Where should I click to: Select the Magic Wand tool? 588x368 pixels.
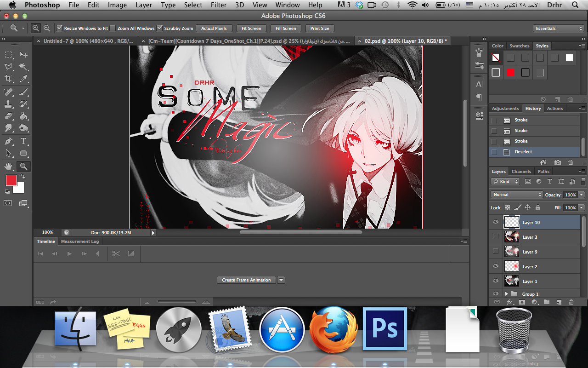(23, 67)
